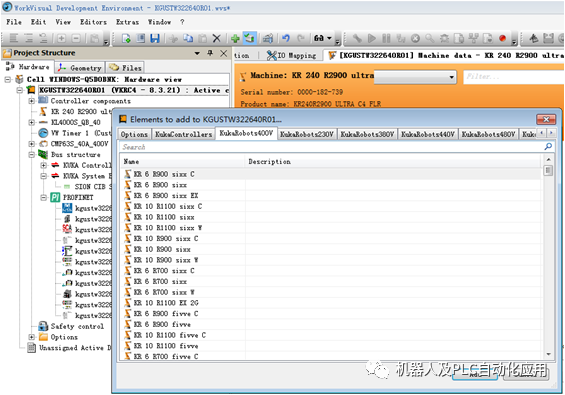The height and width of the screenshot is (395, 565).
Task: Collapse the Cell WINDOWS-Q5BOBNK node
Action: point(8,79)
